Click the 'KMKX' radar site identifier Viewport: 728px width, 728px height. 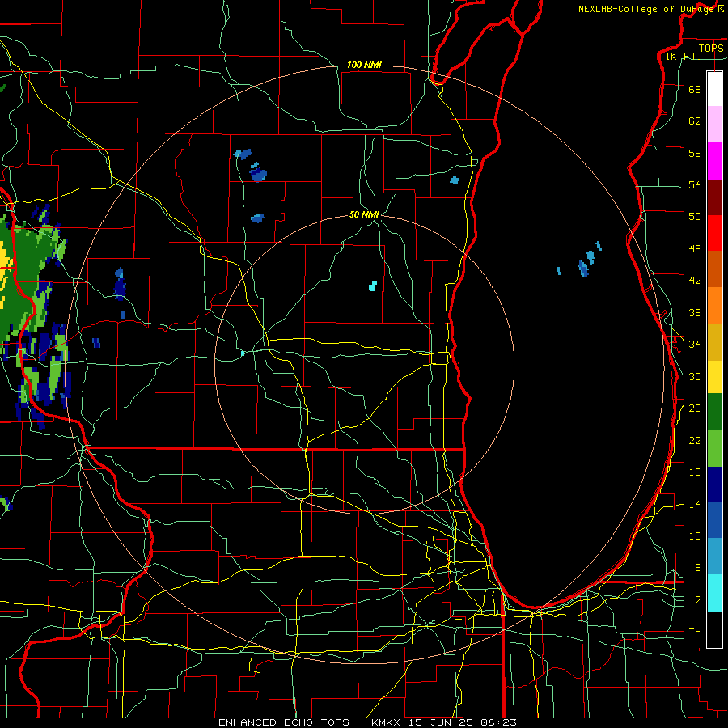(387, 722)
